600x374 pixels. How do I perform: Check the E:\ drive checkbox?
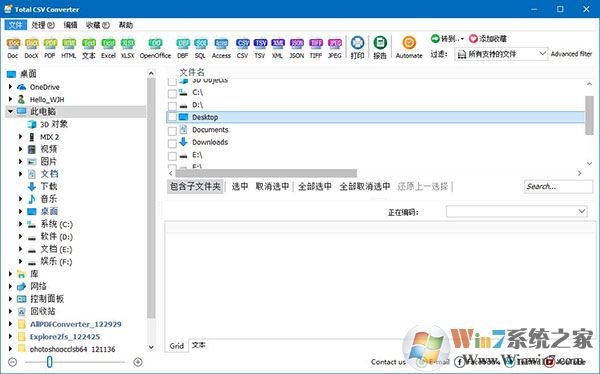[x=172, y=156]
